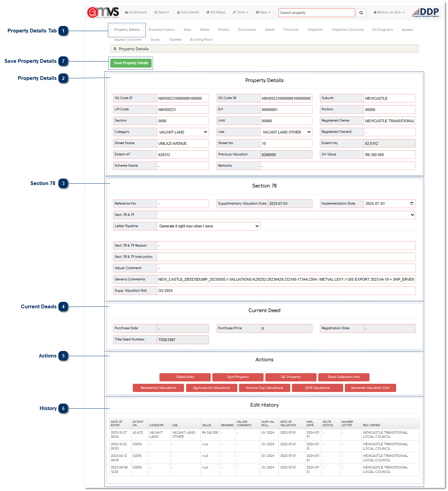448x491 pixels.
Task: Click the Street Name field UMLAZI AVENUE
Action: [183, 143]
